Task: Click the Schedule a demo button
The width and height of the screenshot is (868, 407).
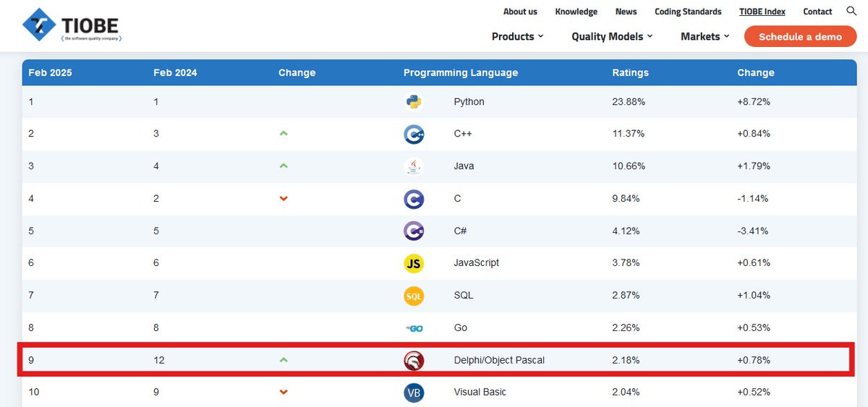Action: (800, 36)
